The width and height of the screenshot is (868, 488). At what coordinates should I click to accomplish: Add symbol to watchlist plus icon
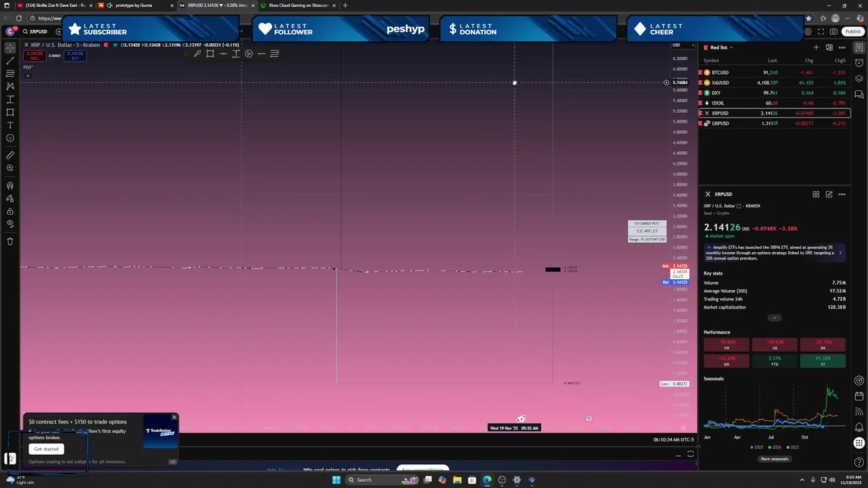[x=816, y=47]
